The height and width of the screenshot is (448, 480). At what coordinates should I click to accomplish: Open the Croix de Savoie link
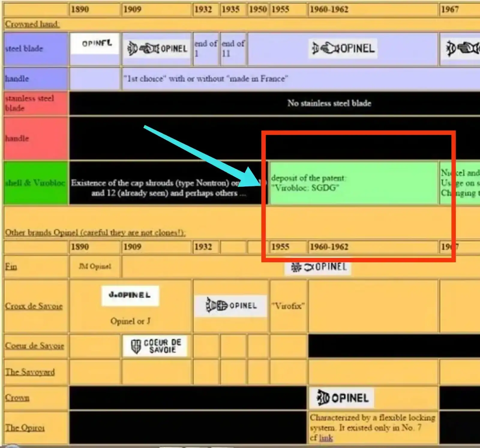point(34,306)
